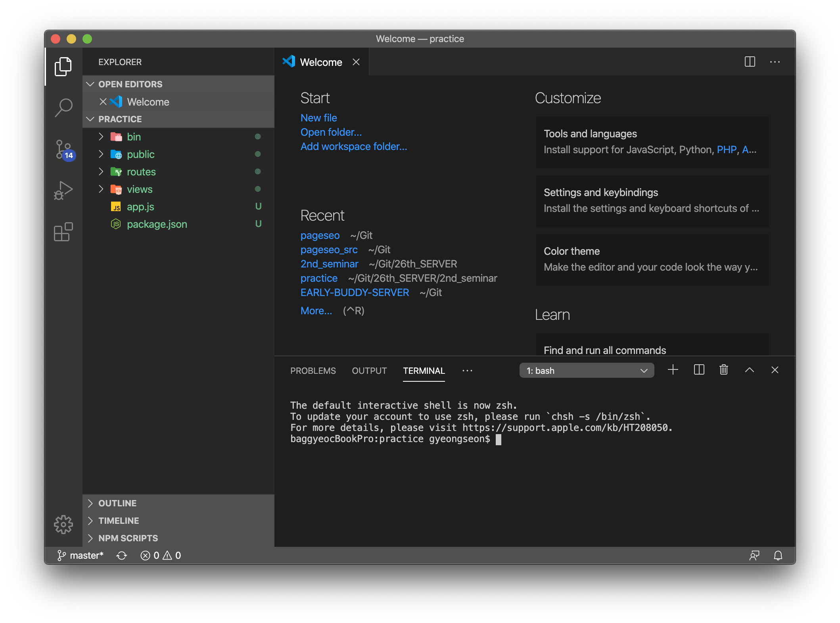Open the bash terminal selector dropdown
Image resolution: width=840 pixels, height=623 pixels.
pyautogui.click(x=587, y=371)
